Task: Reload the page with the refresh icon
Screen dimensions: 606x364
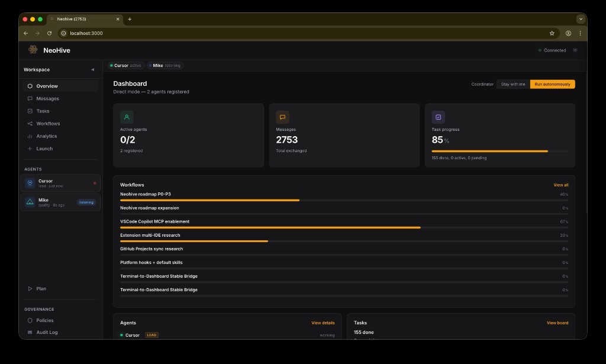Action: pyautogui.click(x=50, y=33)
